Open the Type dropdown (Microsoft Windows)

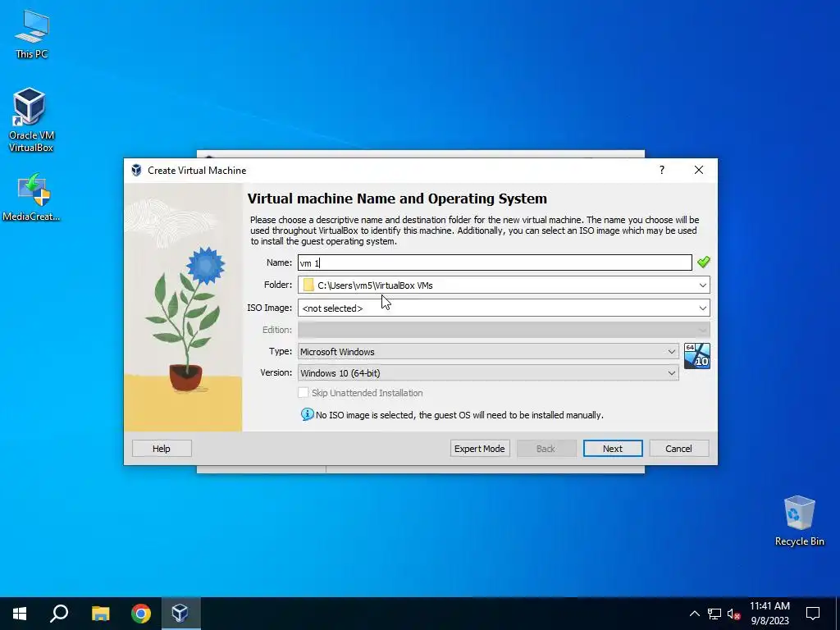click(488, 351)
